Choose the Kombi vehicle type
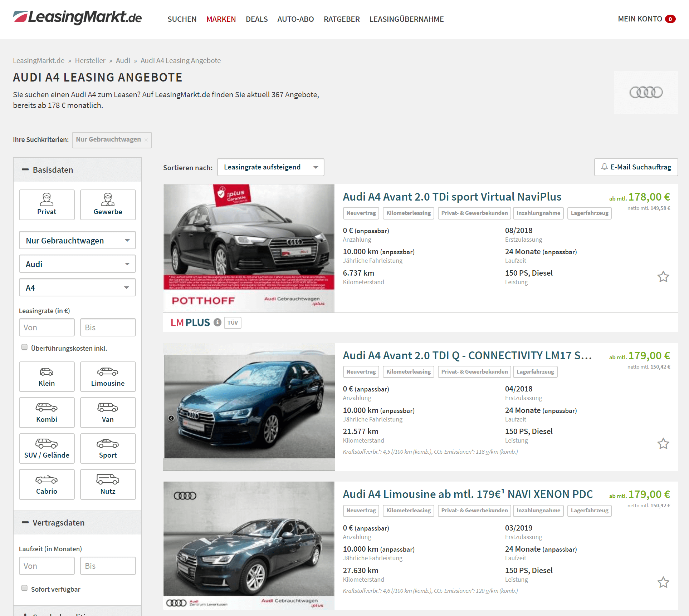 (x=47, y=413)
